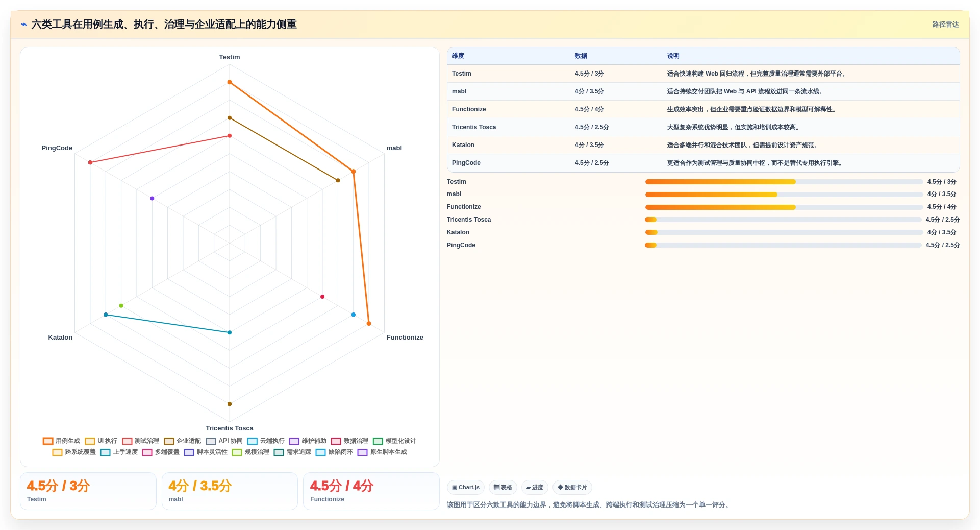980x530 pixels.
Task: Click the 路径雷达 label in header
Action: point(945,25)
